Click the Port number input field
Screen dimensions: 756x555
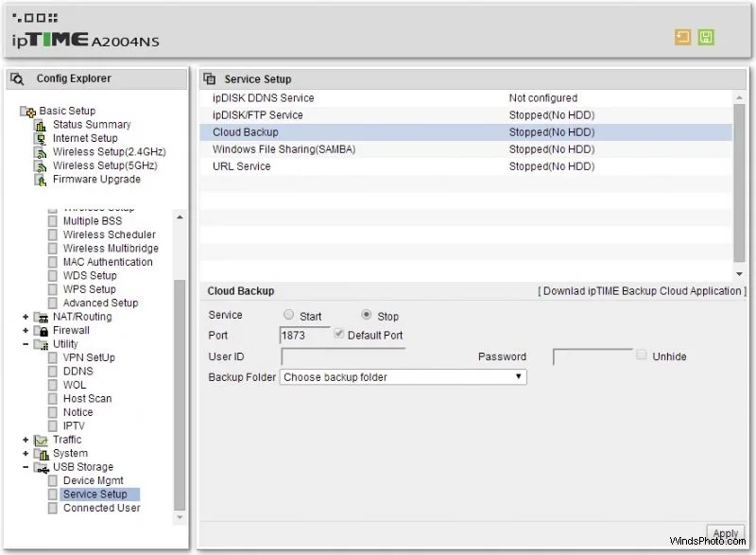[x=305, y=335]
